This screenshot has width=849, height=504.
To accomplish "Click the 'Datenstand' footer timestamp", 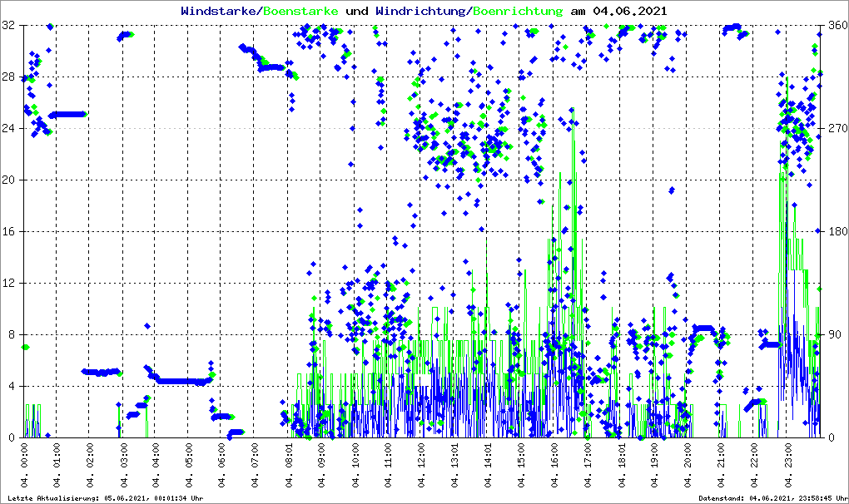I will (x=772, y=498).
